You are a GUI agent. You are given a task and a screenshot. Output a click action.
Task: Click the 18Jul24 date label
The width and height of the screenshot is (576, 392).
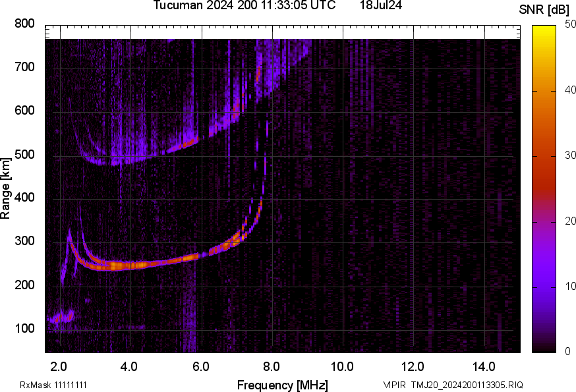click(381, 6)
